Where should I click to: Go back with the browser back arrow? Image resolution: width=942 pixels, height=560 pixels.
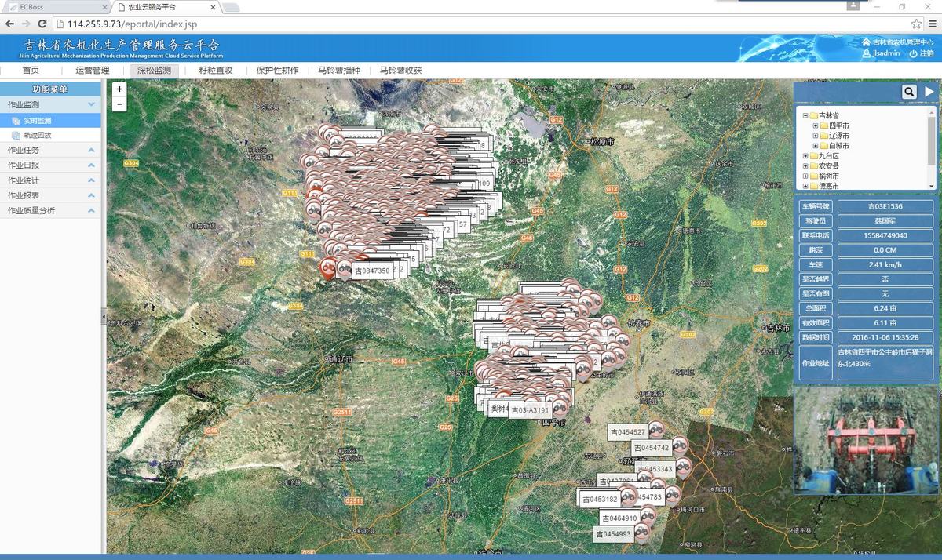(x=9, y=24)
